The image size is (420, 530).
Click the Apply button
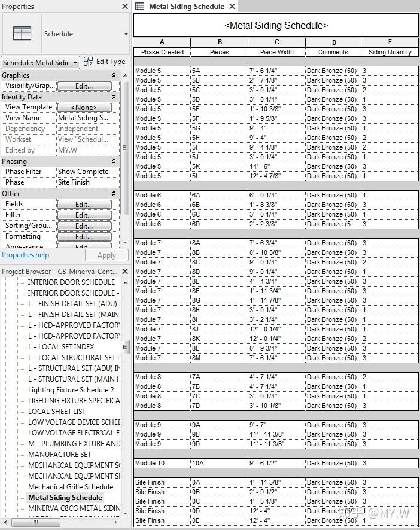click(106, 255)
